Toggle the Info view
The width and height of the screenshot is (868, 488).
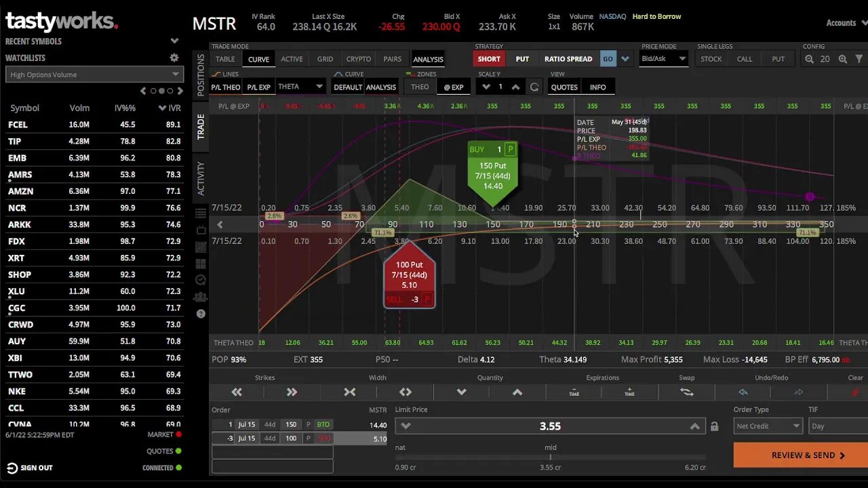coord(597,87)
